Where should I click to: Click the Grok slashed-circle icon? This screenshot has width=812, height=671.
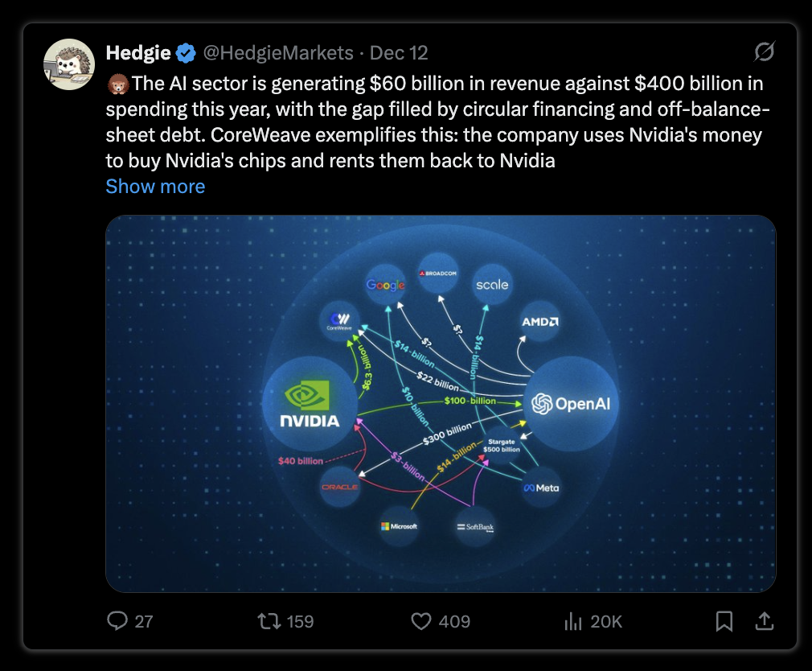coord(765,51)
